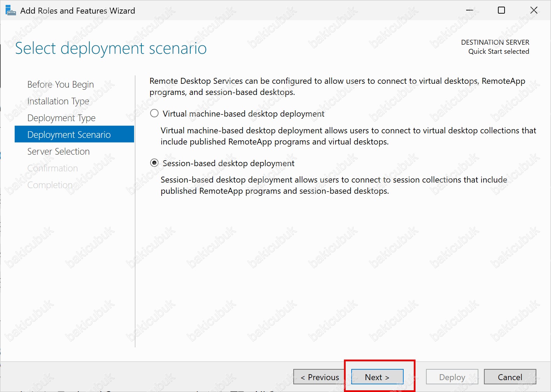
Task: Select the Virtual machine-based desktop deployment radio button
Action: 154,113
